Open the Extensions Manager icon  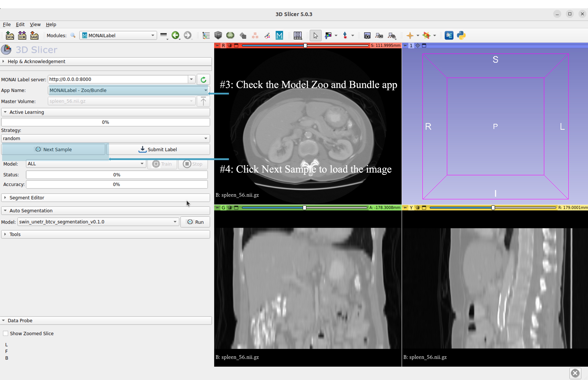(x=449, y=35)
